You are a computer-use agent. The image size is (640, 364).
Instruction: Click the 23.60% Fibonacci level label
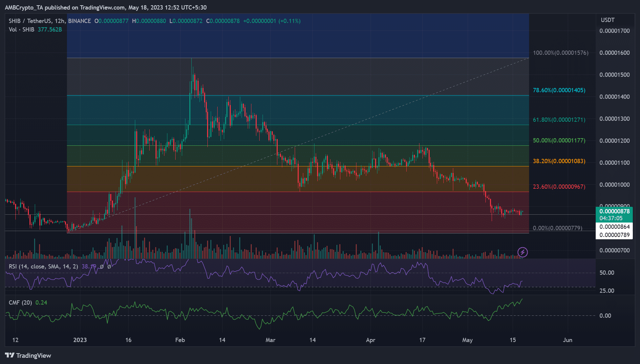tap(559, 187)
